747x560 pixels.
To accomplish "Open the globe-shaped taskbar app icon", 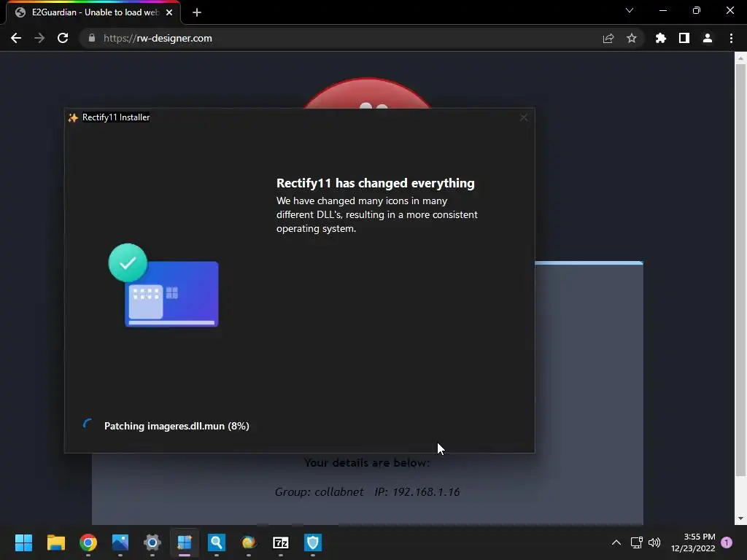I will (249, 542).
